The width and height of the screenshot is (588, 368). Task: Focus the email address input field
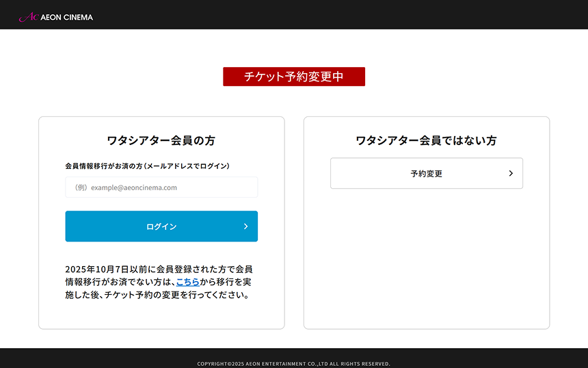coord(161,187)
